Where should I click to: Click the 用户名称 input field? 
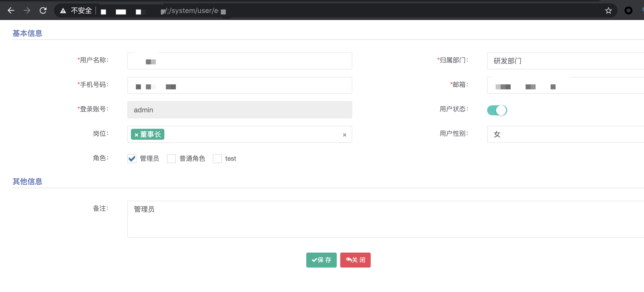click(240, 61)
